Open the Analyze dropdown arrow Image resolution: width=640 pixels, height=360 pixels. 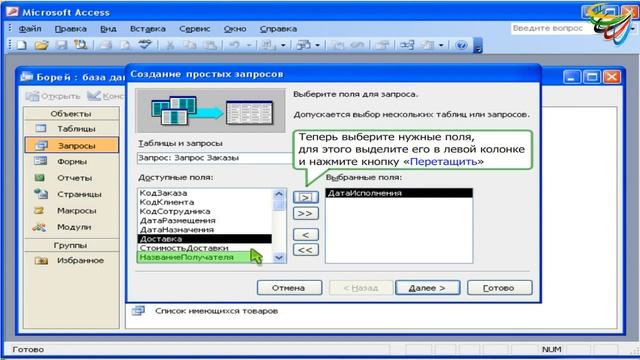coord(317,45)
